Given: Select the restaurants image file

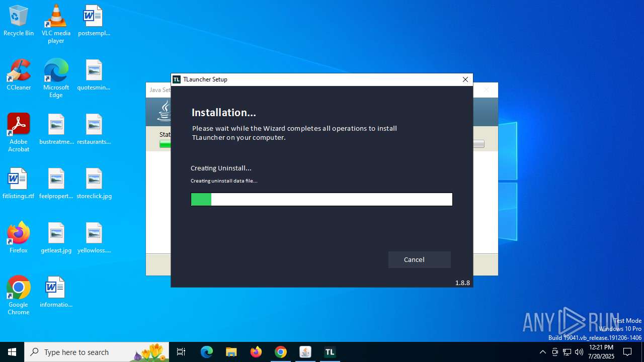Looking at the screenshot, I should pyautogui.click(x=94, y=129).
